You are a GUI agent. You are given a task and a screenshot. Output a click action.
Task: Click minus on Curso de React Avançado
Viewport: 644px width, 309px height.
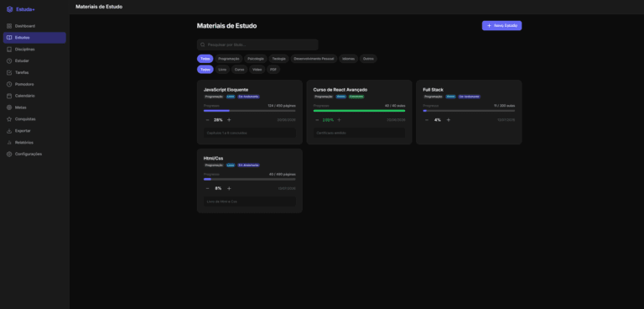click(x=317, y=120)
